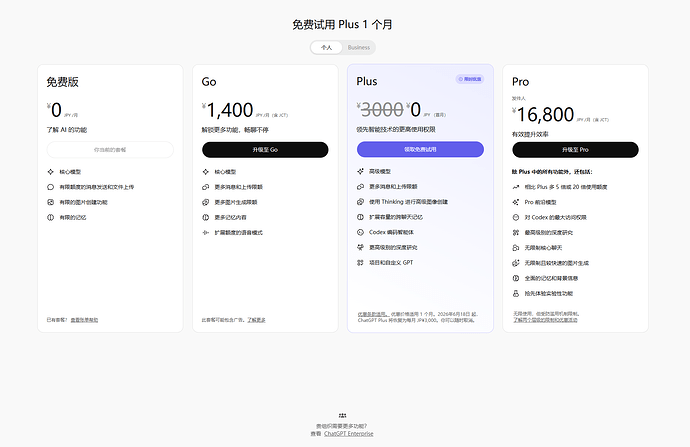The image size is (690, 447).
Task: Open the 了解两个层级 link at the bottom of the Pro card
Action: 545,320
